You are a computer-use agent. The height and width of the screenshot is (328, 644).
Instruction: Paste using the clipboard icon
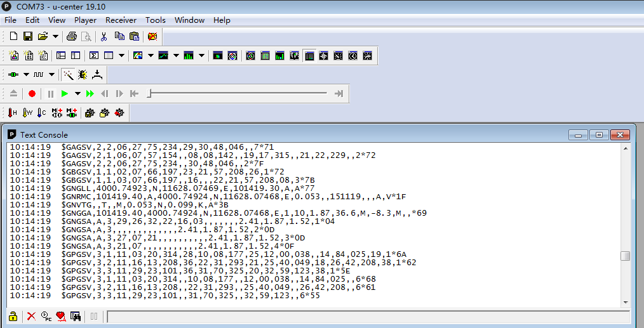point(134,36)
